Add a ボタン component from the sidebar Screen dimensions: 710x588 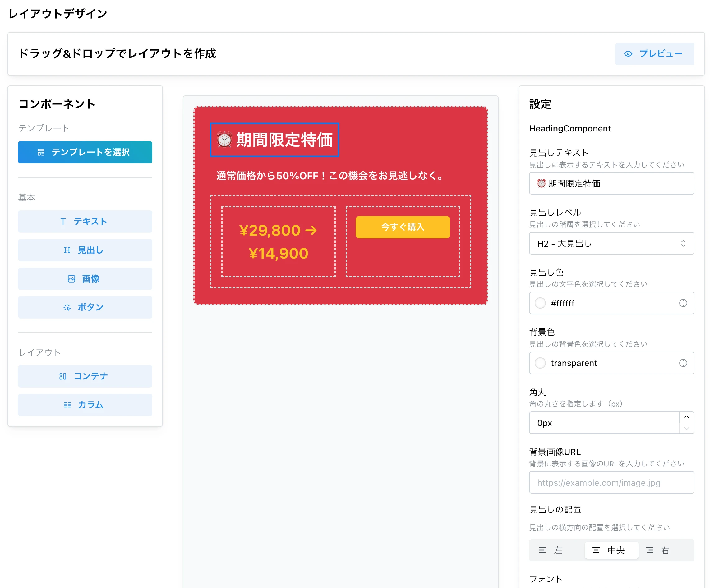pyautogui.click(x=85, y=307)
